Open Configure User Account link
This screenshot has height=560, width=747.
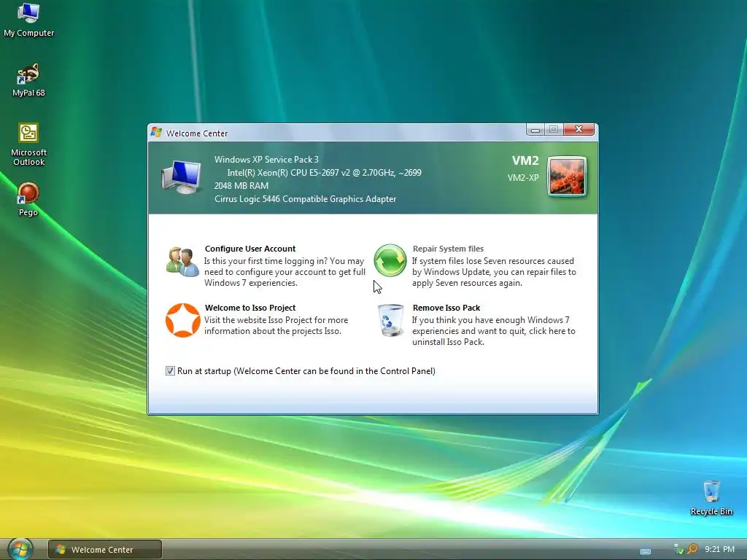point(250,249)
